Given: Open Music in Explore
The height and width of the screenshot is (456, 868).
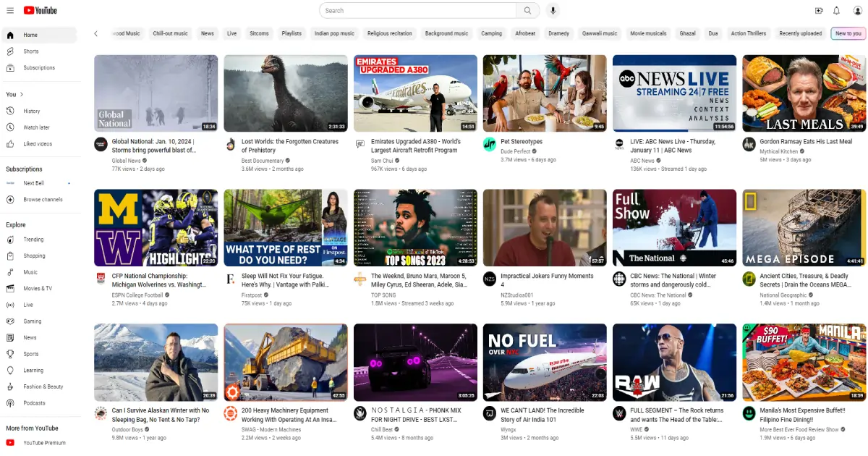Looking at the screenshot, I should tap(38, 272).
